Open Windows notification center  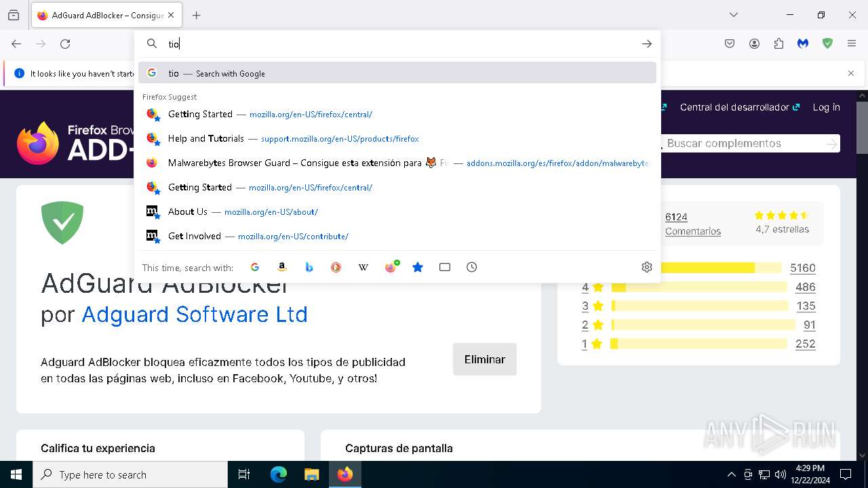click(846, 474)
